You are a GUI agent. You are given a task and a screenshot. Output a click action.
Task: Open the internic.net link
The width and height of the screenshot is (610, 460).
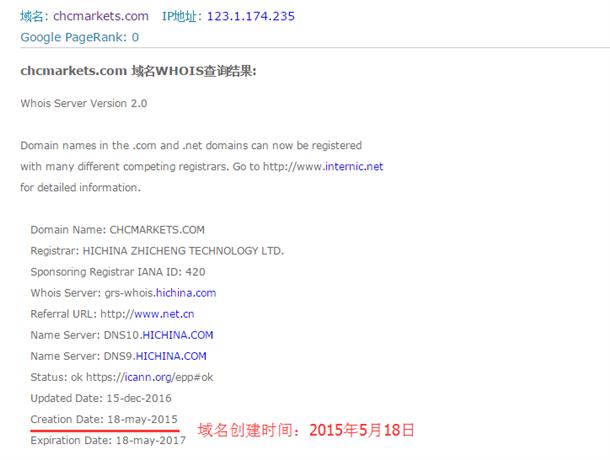(x=354, y=167)
